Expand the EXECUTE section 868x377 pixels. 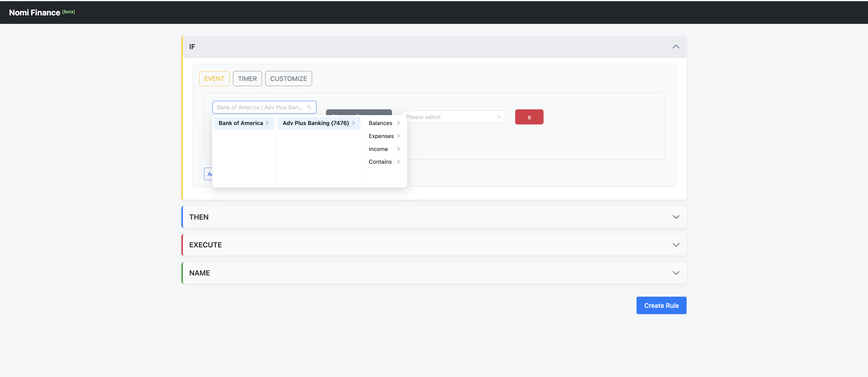tap(434, 245)
